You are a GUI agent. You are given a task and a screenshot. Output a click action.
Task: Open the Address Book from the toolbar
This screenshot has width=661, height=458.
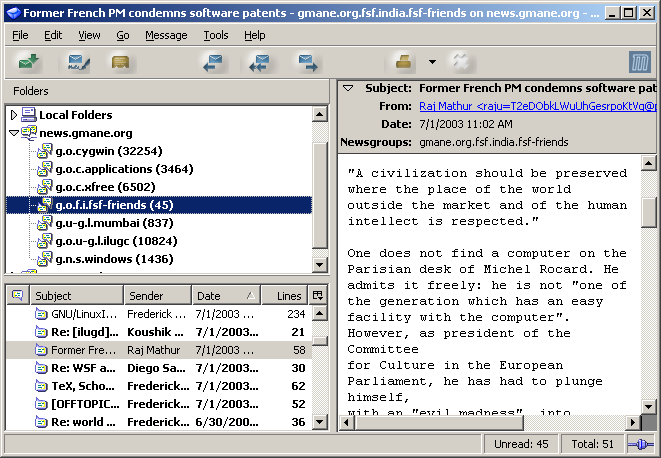point(121,63)
